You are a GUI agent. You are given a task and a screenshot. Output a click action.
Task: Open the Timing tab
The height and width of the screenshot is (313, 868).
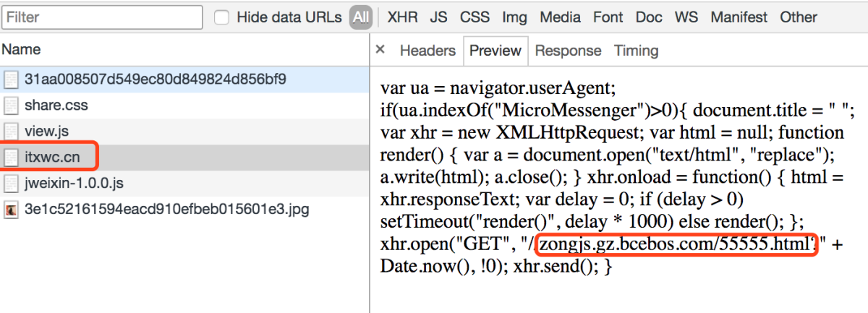coord(636,51)
